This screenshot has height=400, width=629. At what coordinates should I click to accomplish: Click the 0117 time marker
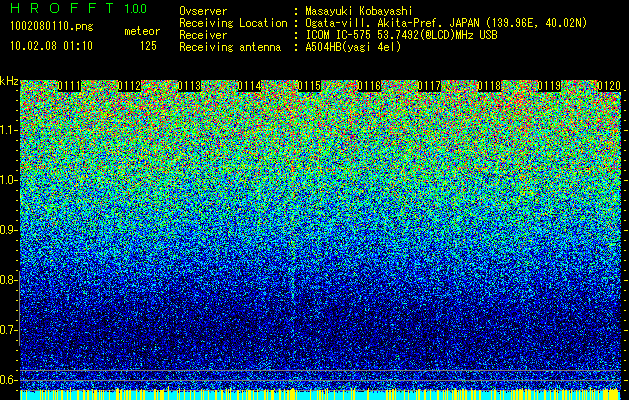tap(429, 86)
